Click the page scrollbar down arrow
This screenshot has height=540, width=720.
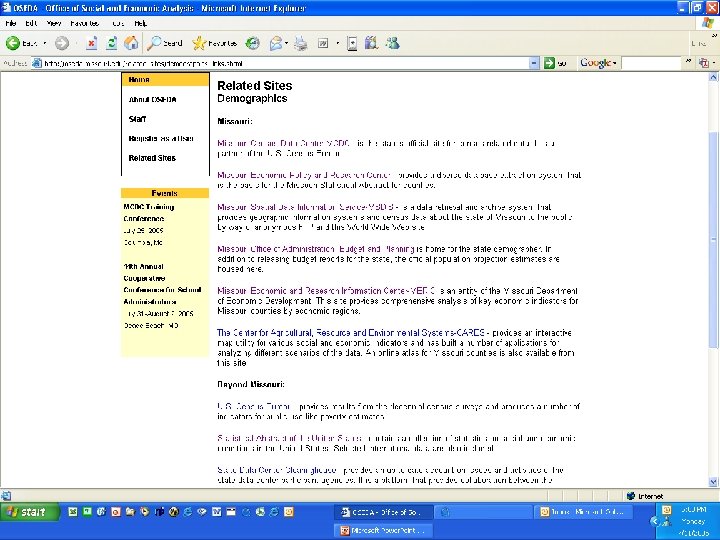713,482
